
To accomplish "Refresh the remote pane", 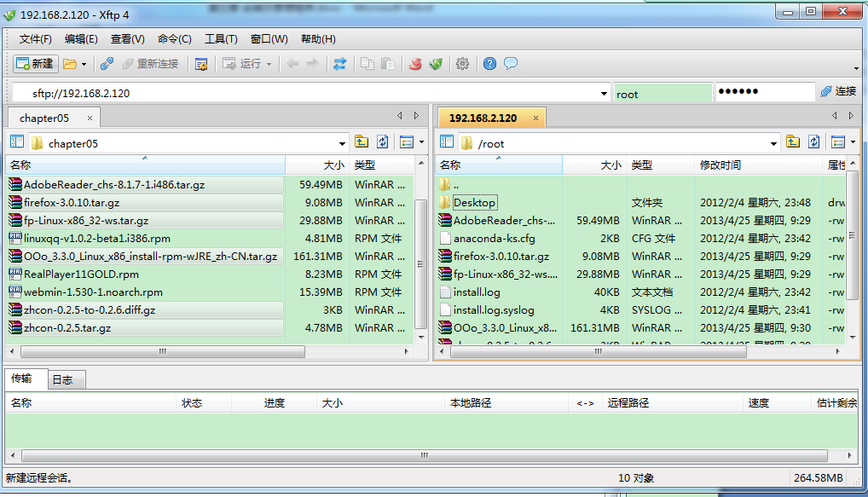I will pyautogui.click(x=813, y=142).
